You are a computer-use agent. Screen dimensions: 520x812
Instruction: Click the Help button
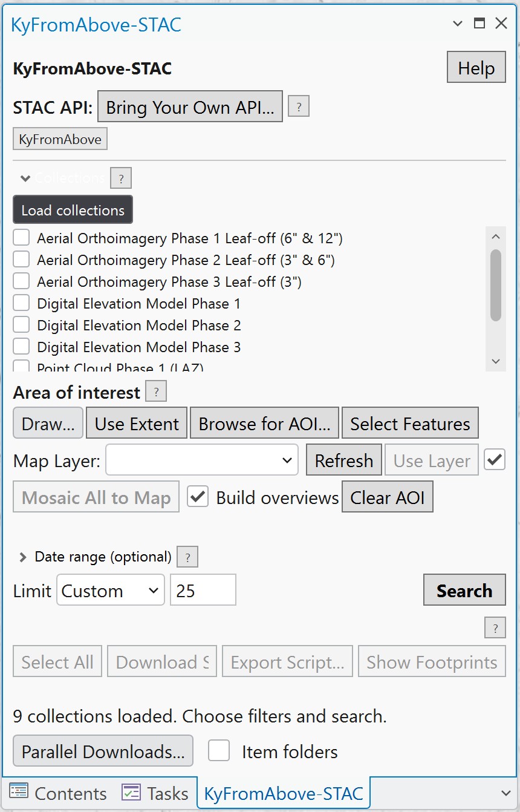(x=476, y=67)
